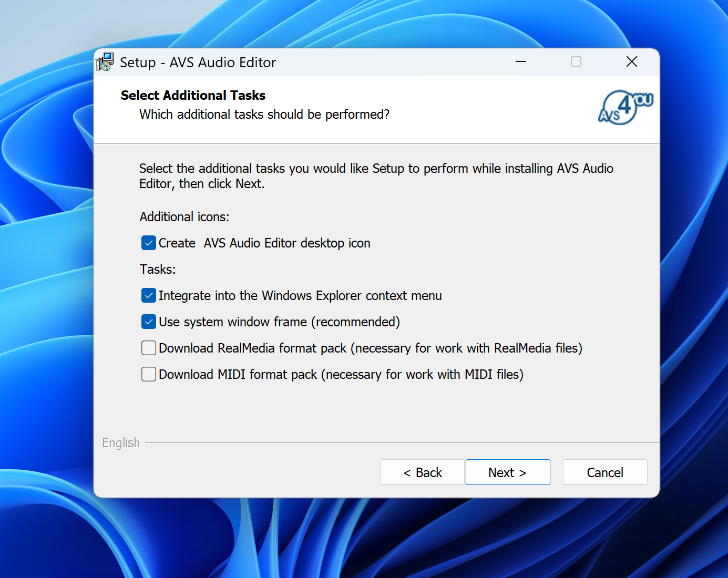Image resolution: width=728 pixels, height=578 pixels.
Task: Go back with the Back button
Action: [422, 472]
